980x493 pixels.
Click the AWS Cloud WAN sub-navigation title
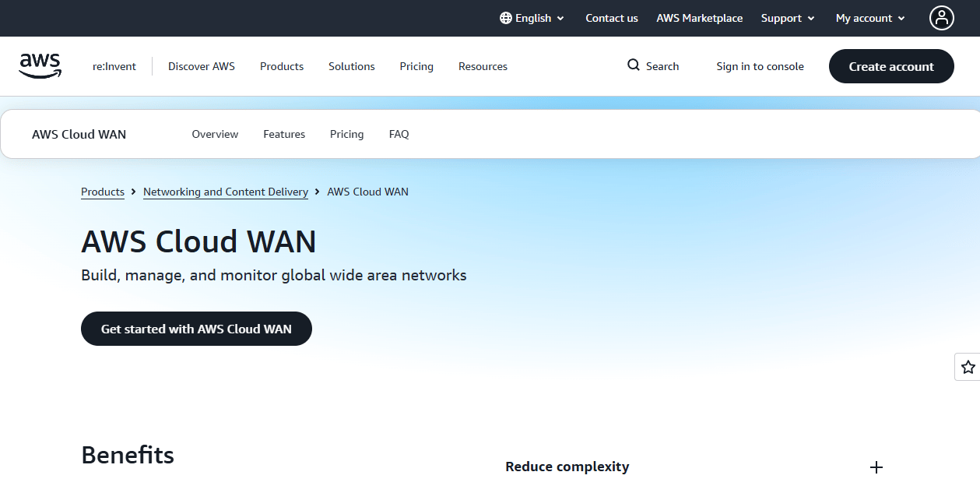pyautogui.click(x=79, y=134)
